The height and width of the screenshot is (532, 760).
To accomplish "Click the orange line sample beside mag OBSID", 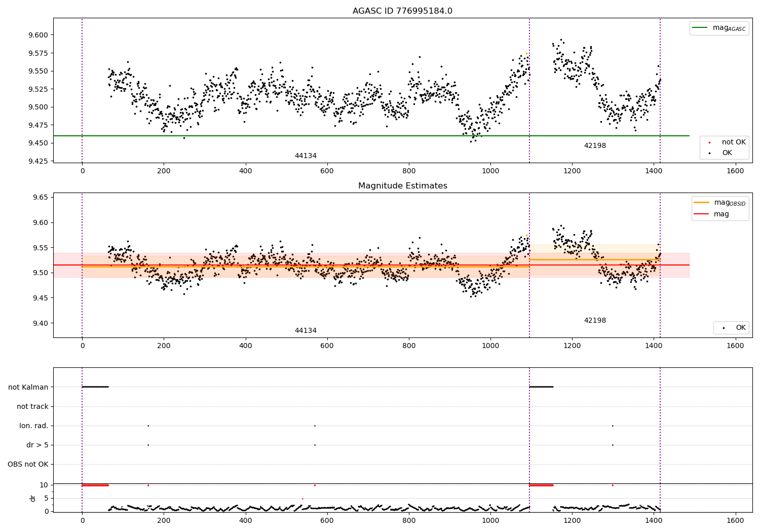I will 702,203.
